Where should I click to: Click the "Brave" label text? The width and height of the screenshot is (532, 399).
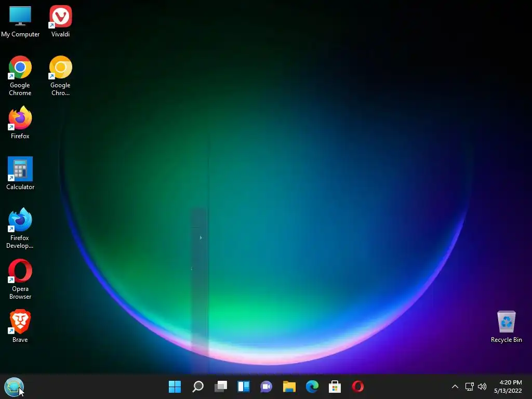coord(20,340)
